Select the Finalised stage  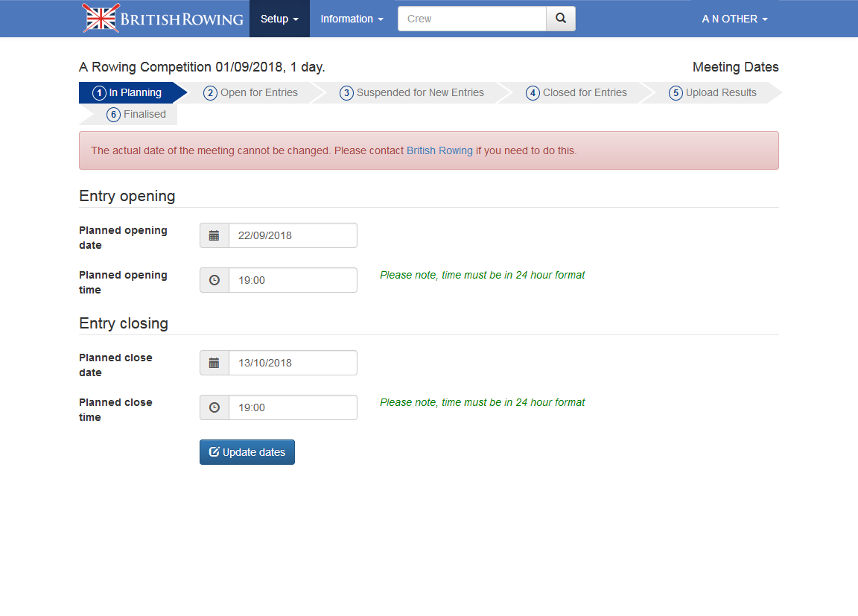coord(136,114)
